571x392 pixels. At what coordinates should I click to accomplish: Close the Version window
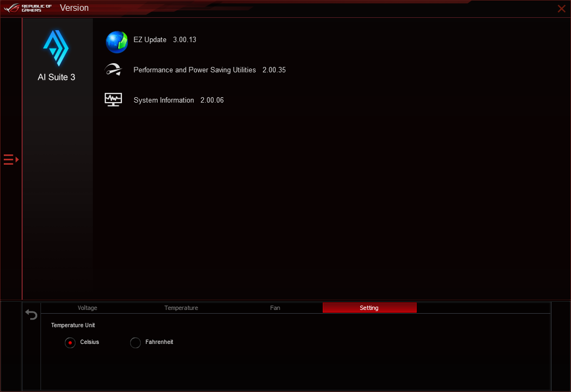point(561,9)
